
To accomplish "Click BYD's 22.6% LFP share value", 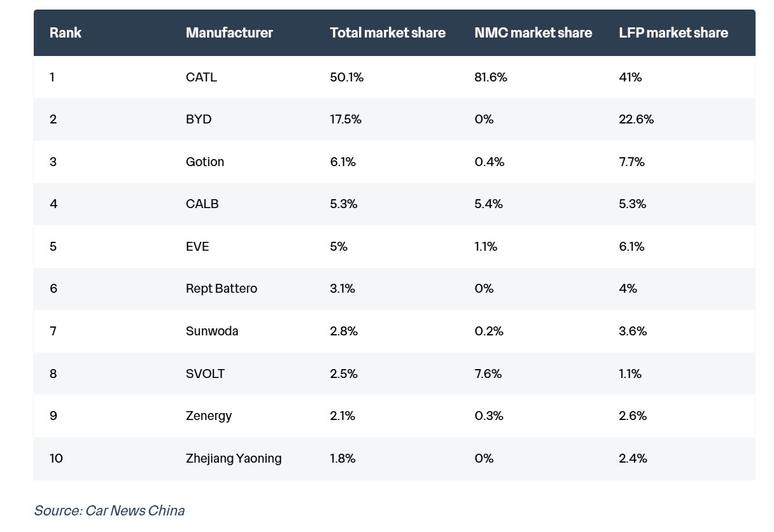I will click(636, 119).
